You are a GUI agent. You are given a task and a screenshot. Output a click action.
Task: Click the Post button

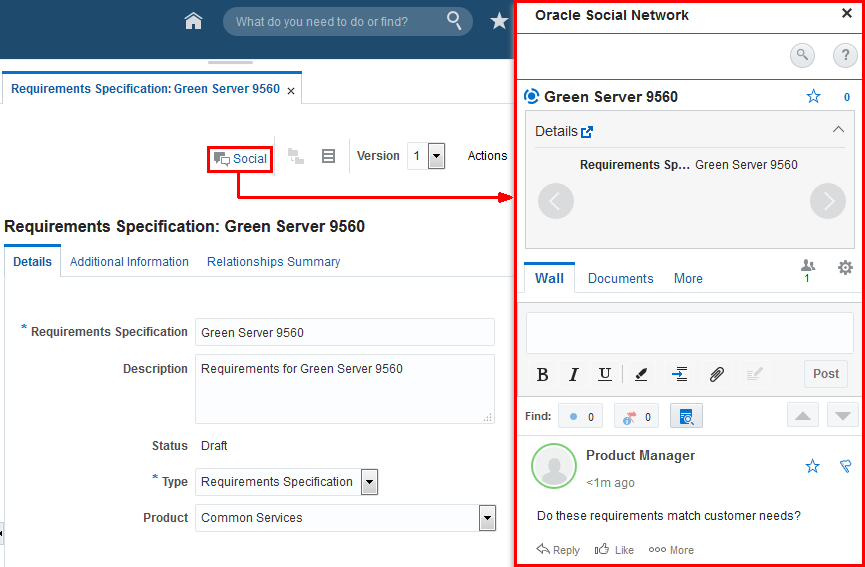[826, 374]
